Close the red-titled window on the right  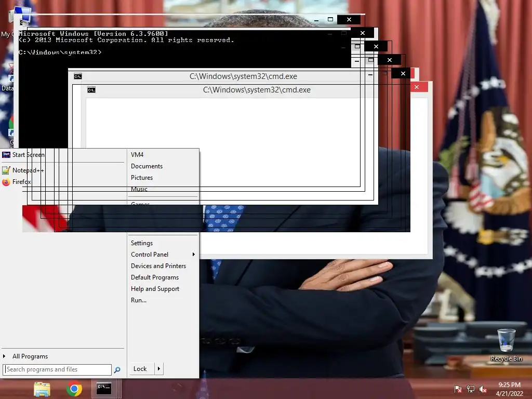tap(417, 87)
